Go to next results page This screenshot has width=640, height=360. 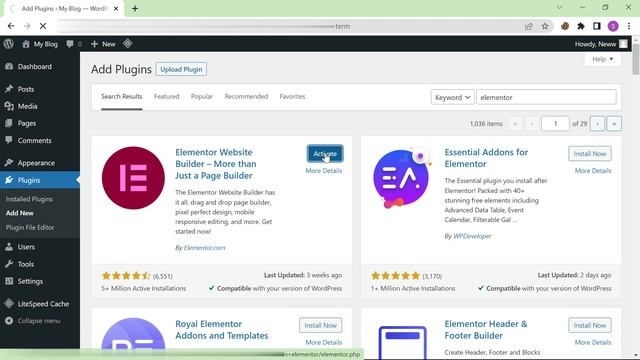[x=597, y=124]
